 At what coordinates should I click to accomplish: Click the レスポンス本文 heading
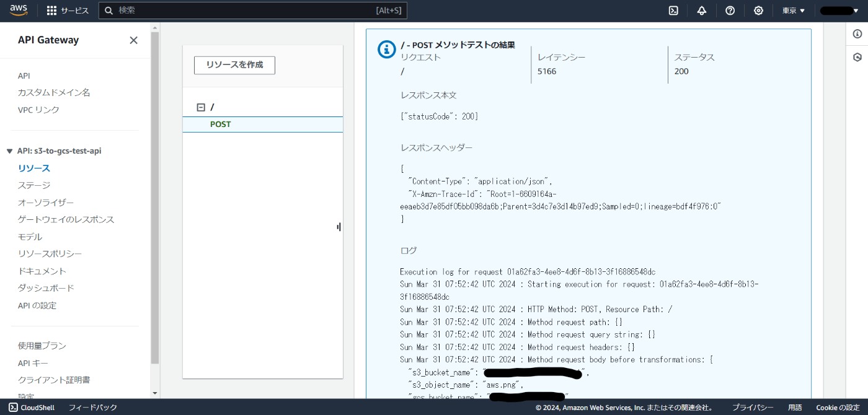429,95
